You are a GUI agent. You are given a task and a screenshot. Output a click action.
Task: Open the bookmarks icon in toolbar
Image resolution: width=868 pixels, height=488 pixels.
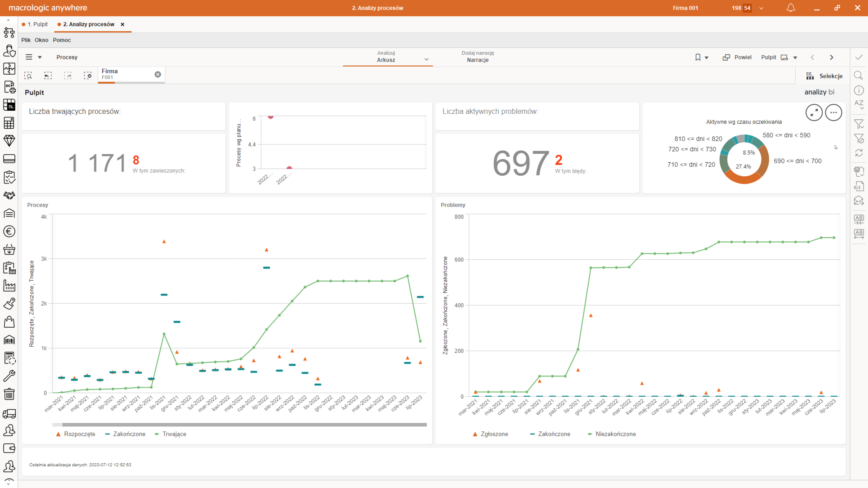(x=698, y=57)
